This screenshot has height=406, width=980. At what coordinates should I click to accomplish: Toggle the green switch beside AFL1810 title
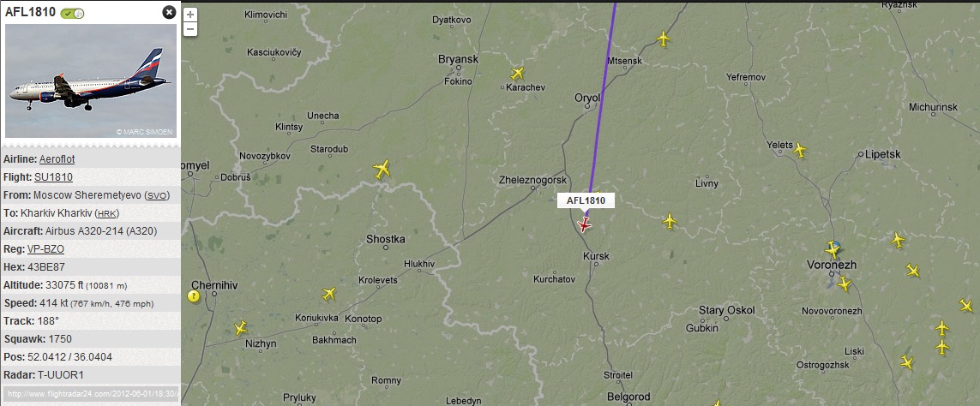pos(72,13)
